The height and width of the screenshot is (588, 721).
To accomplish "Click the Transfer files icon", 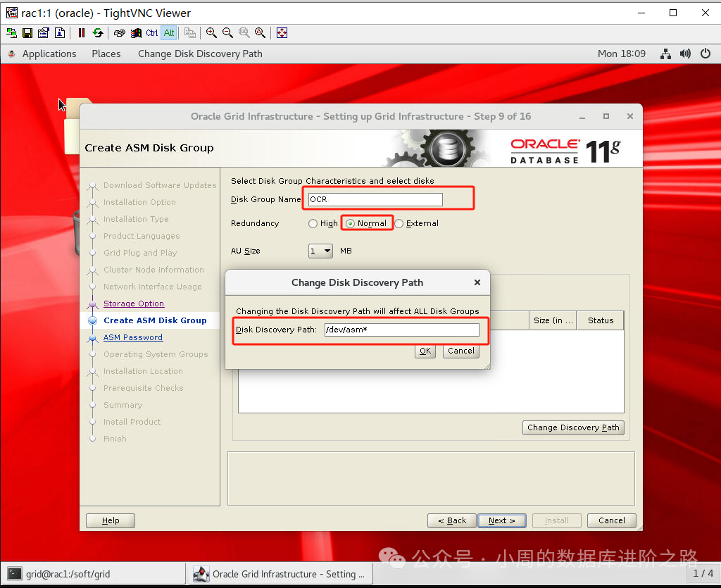I will click(190, 32).
